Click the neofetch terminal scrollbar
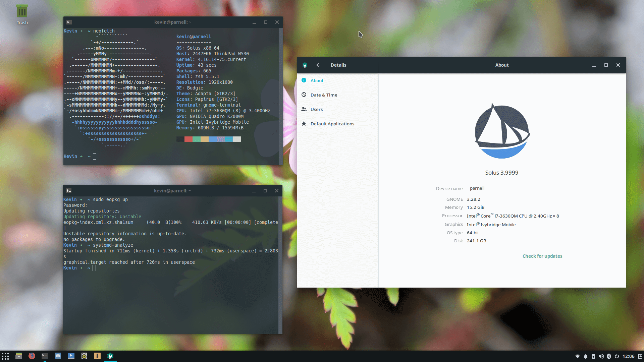644x362 pixels. click(281, 96)
